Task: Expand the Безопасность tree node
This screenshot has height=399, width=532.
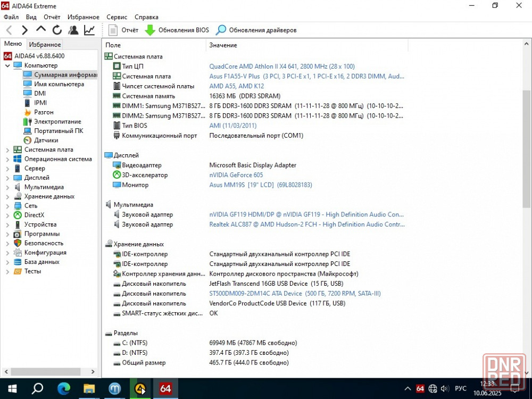Action: pos(7,243)
